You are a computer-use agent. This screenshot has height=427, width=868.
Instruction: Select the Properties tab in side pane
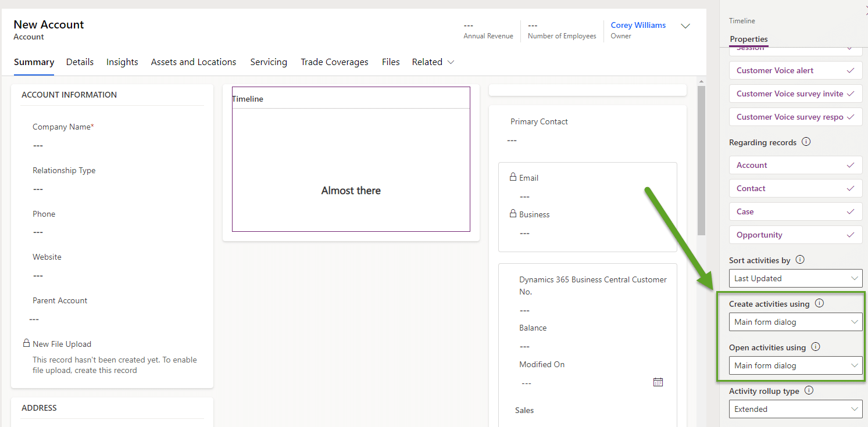[749, 39]
